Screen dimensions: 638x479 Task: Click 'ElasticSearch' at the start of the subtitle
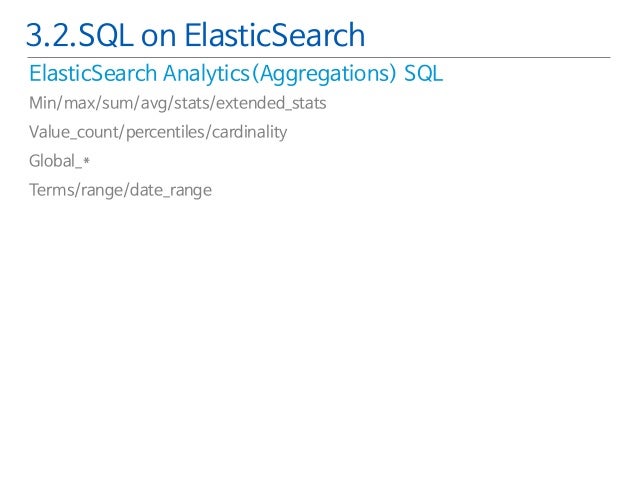tap(87, 75)
